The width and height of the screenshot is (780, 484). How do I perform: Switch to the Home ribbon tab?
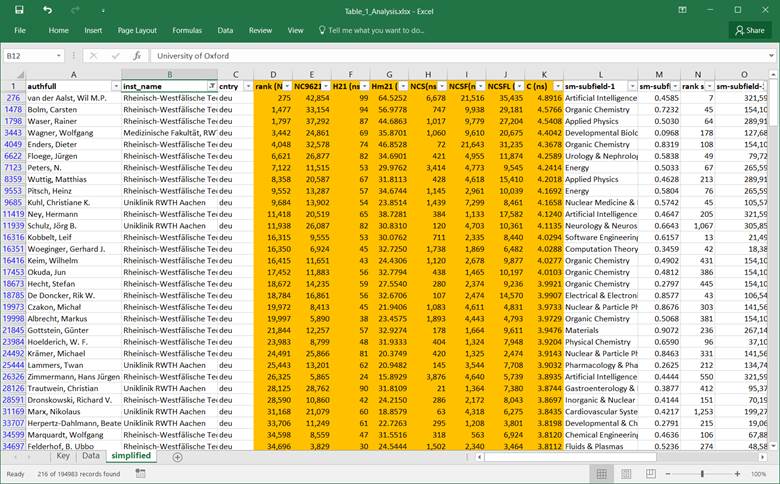59,30
